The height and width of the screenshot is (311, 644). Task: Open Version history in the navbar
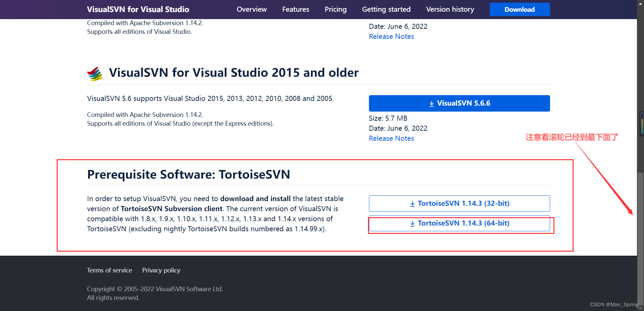tap(450, 9)
